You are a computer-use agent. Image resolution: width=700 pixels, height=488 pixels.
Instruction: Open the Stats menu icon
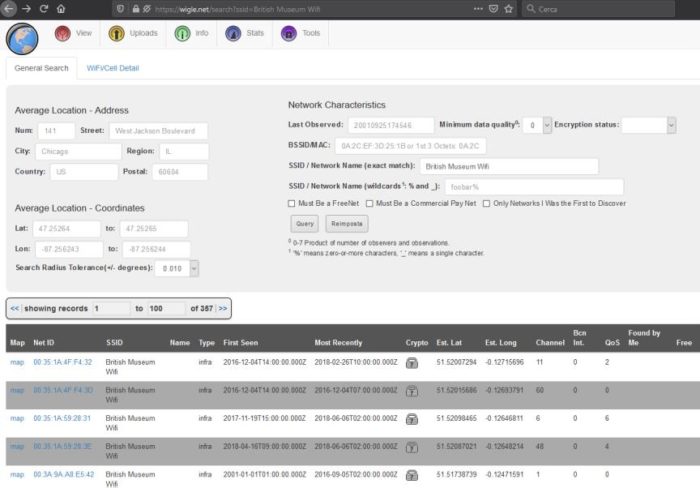pyautogui.click(x=233, y=33)
